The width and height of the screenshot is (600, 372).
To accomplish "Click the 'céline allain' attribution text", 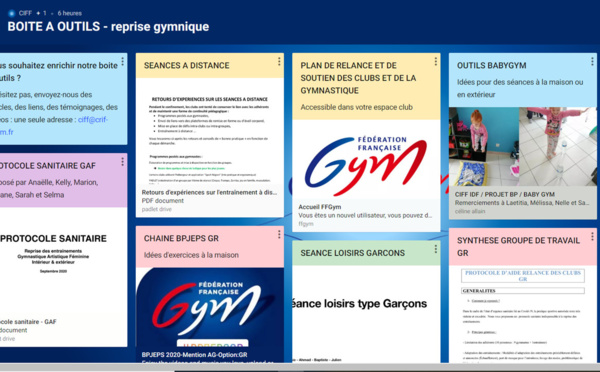I will click(x=470, y=211).
